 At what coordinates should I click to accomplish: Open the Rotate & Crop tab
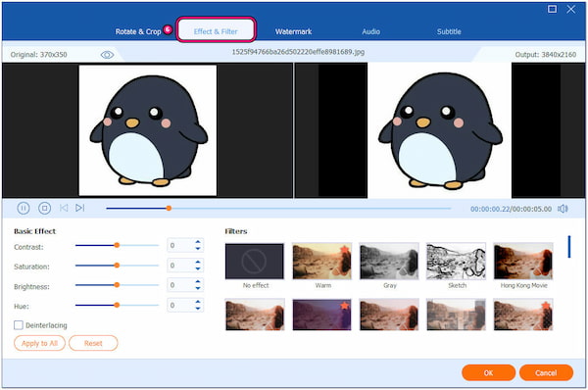[138, 31]
